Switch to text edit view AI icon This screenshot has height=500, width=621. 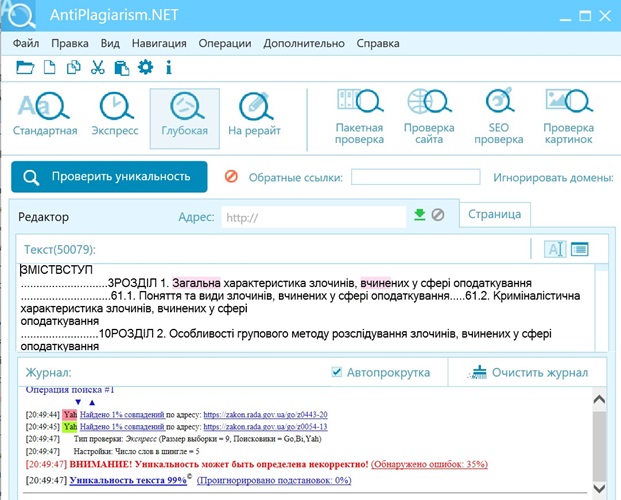(555, 249)
